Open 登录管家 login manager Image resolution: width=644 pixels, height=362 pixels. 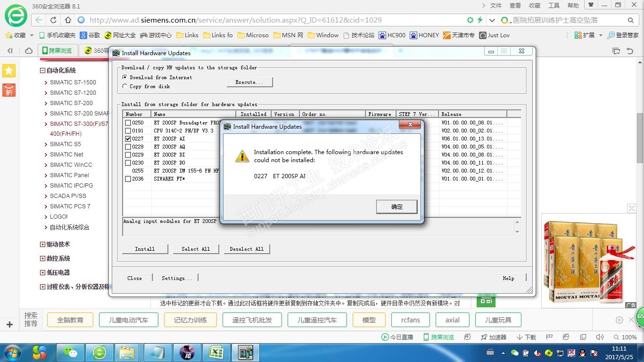[623, 35]
